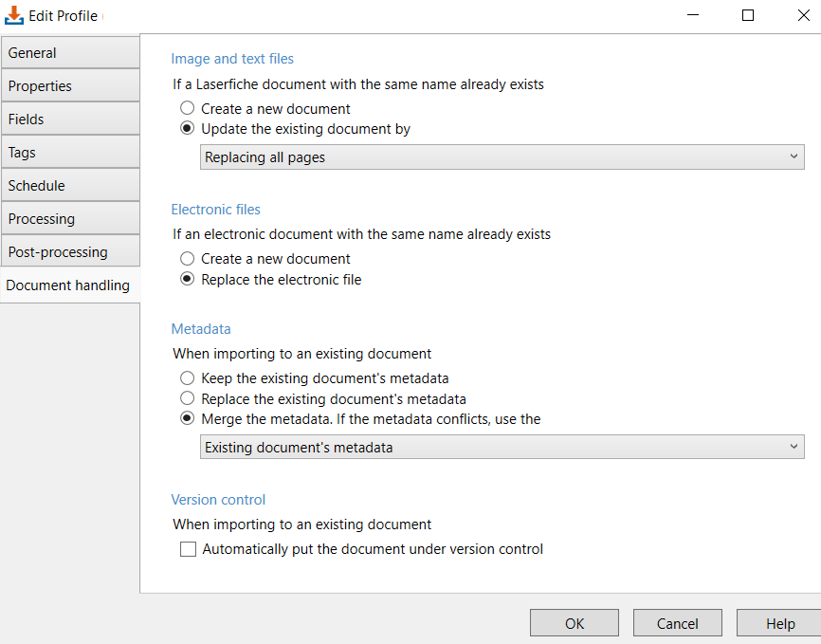Switch to Post-processing tab
The width and height of the screenshot is (821, 644).
[70, 252]
